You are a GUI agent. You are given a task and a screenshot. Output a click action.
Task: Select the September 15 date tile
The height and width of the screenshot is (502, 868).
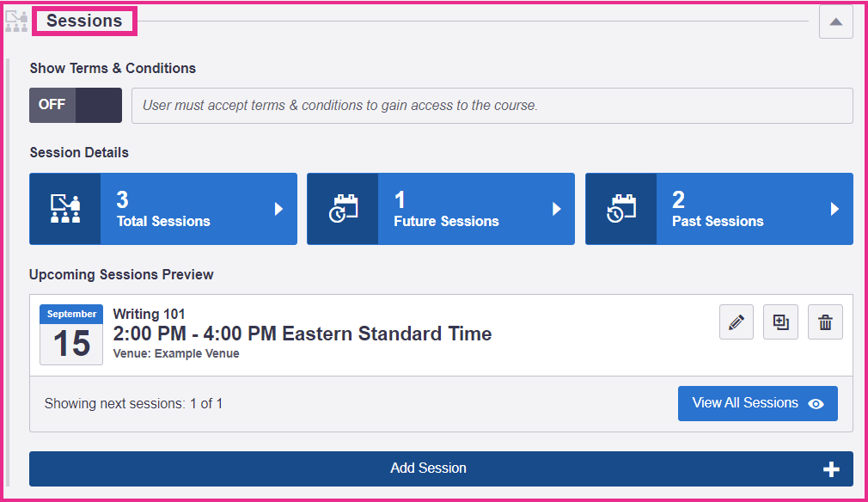click(x=71, y=334)
